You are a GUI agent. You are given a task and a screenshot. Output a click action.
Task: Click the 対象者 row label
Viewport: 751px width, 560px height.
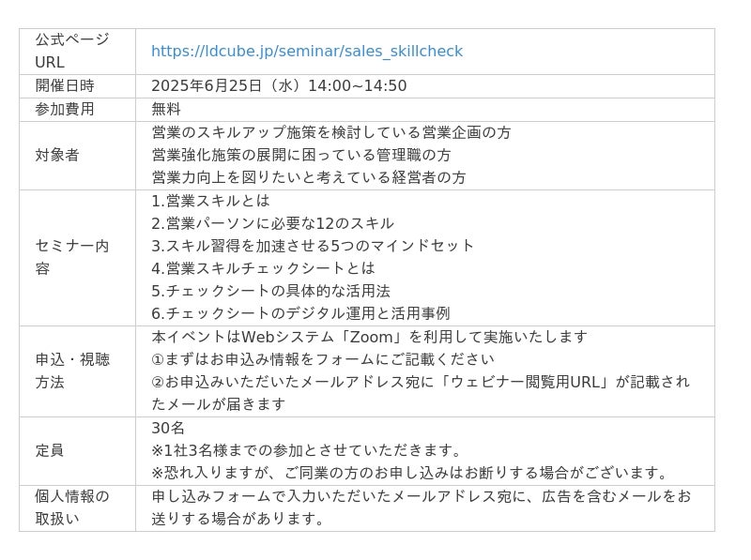click(x=57, y=155)
